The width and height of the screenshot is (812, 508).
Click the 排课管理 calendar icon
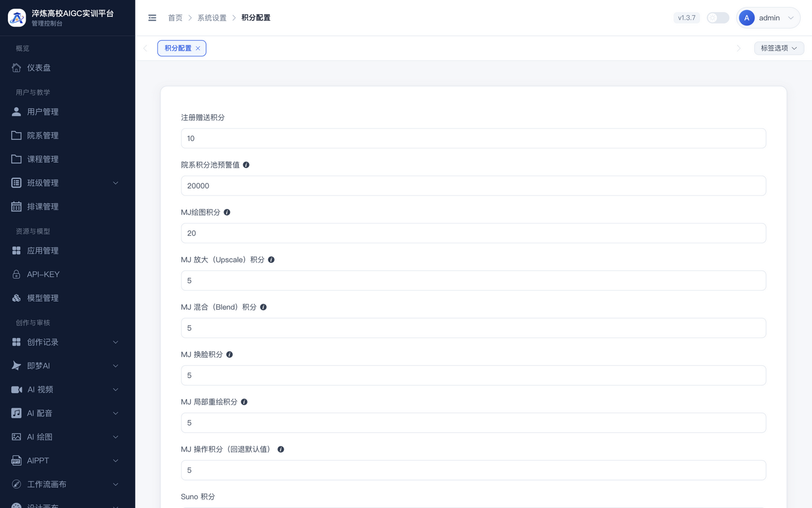16,207
